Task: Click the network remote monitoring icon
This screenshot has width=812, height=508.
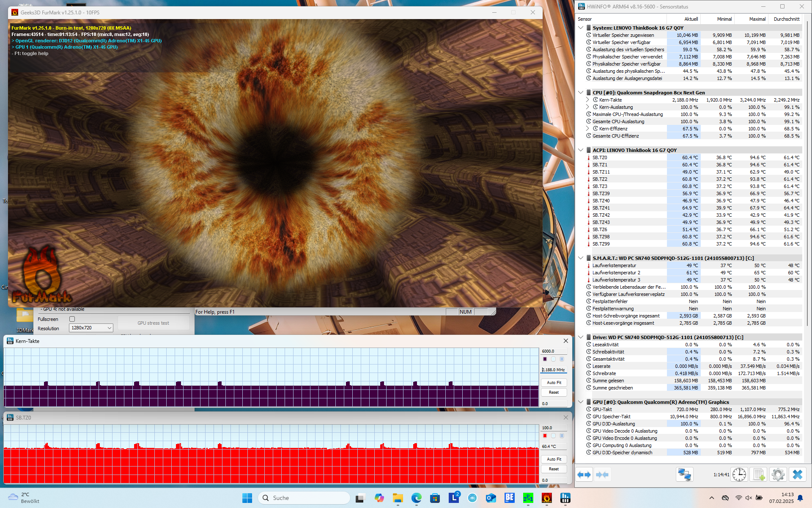Action: [x=684, y=475]
